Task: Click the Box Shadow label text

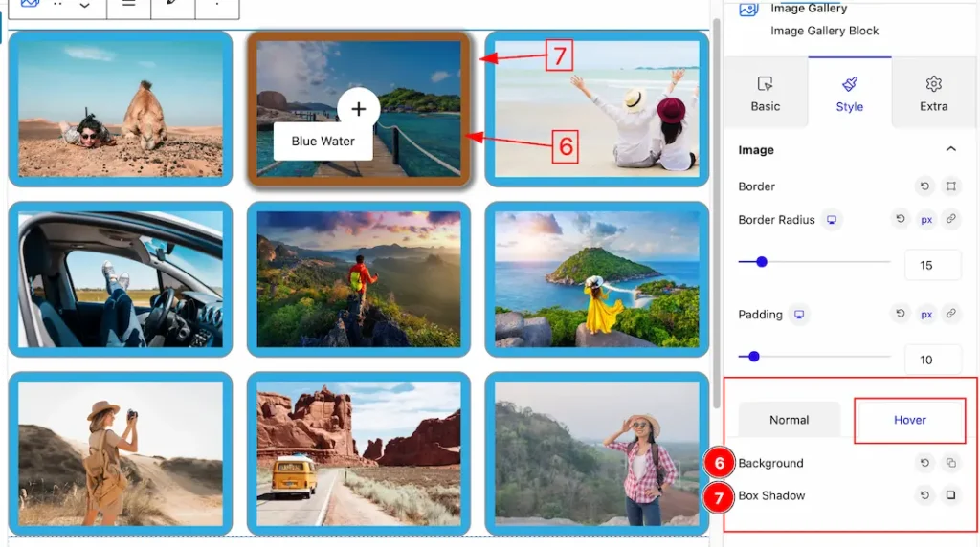Action: click(x=771, y=495)
